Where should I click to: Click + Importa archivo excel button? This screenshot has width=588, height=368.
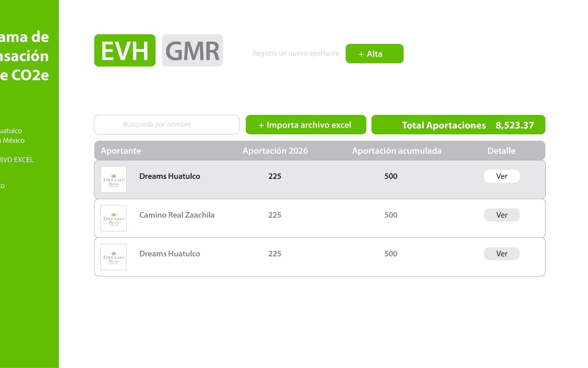coord(306,125)
